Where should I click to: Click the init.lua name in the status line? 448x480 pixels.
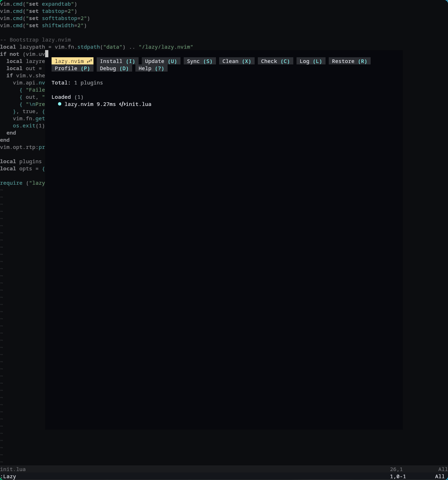click(13, 469)
